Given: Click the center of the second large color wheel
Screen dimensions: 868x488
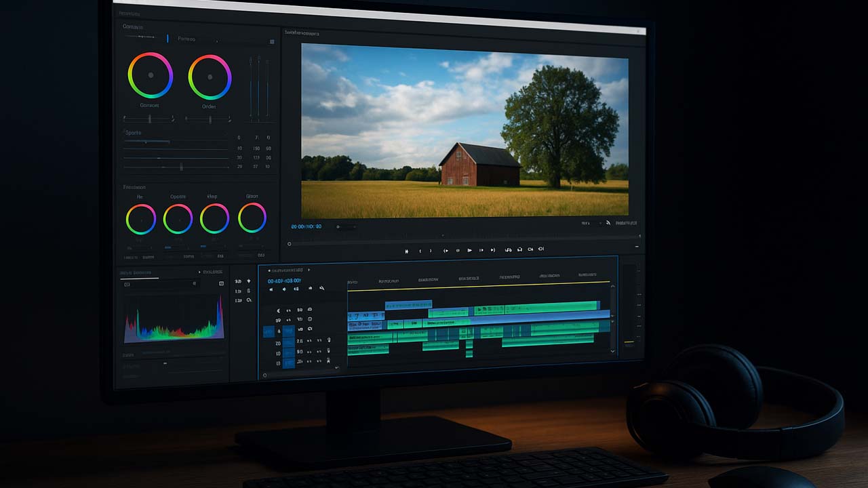Looking at the screenshot, I should click(x=210, y=77).
